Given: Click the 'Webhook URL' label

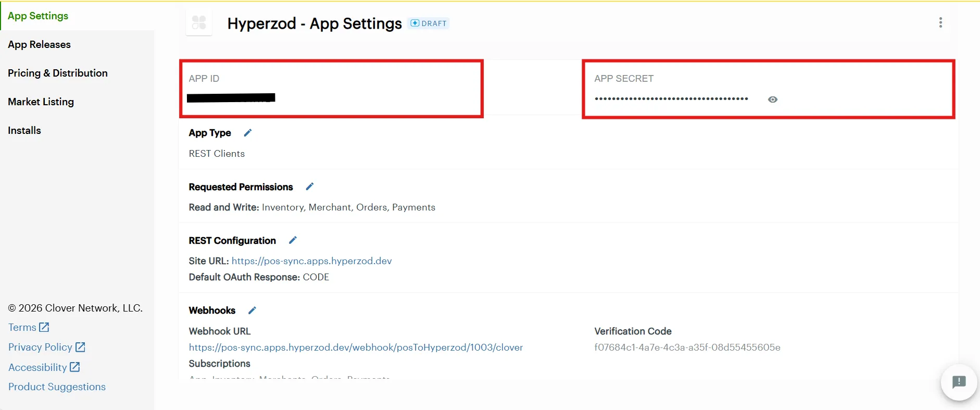Looking at the screenshot, I should point(220,331).
